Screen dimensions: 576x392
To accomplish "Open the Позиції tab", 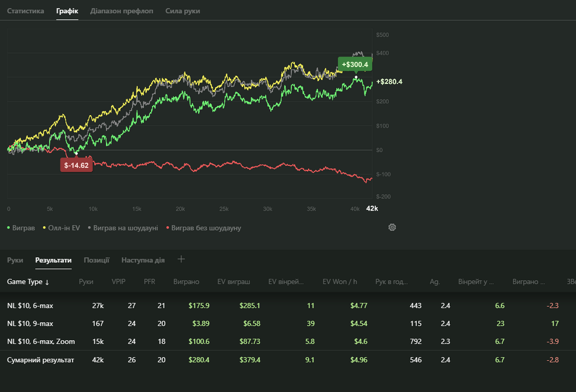I will click(96, 260).
